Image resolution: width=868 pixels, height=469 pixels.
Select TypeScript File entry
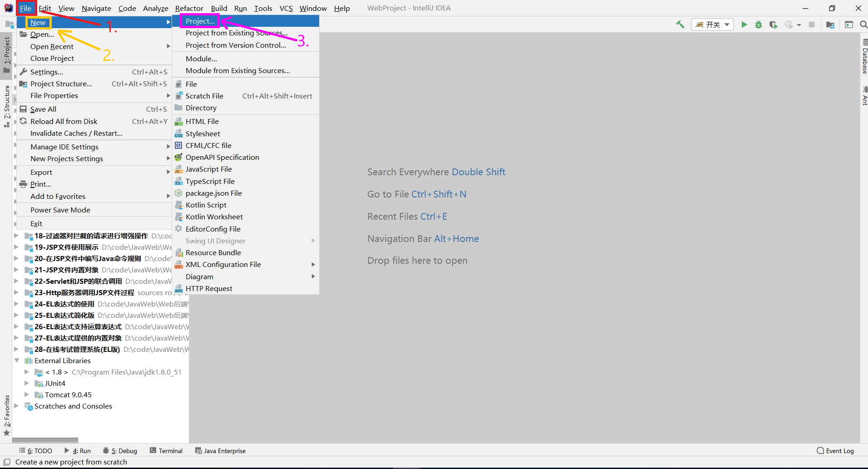pos(246,181)
